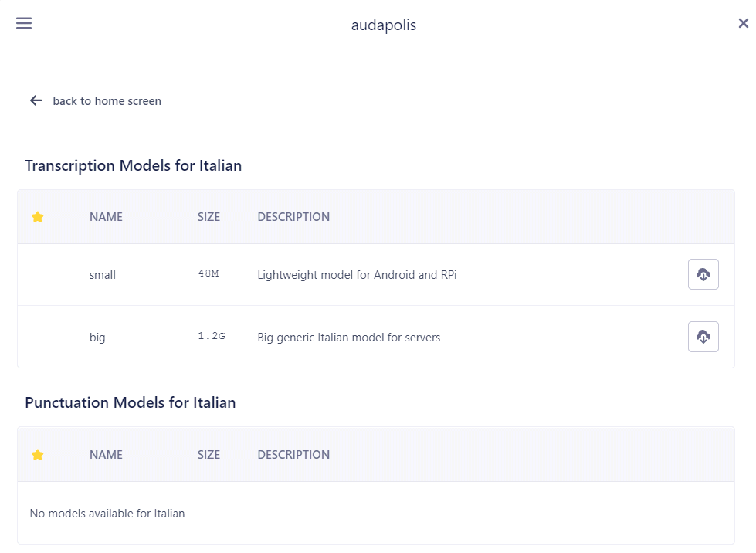This screenshot has height=553, width=756.
Task: Click SIZE column header in Transcription table
Action: 208,217
